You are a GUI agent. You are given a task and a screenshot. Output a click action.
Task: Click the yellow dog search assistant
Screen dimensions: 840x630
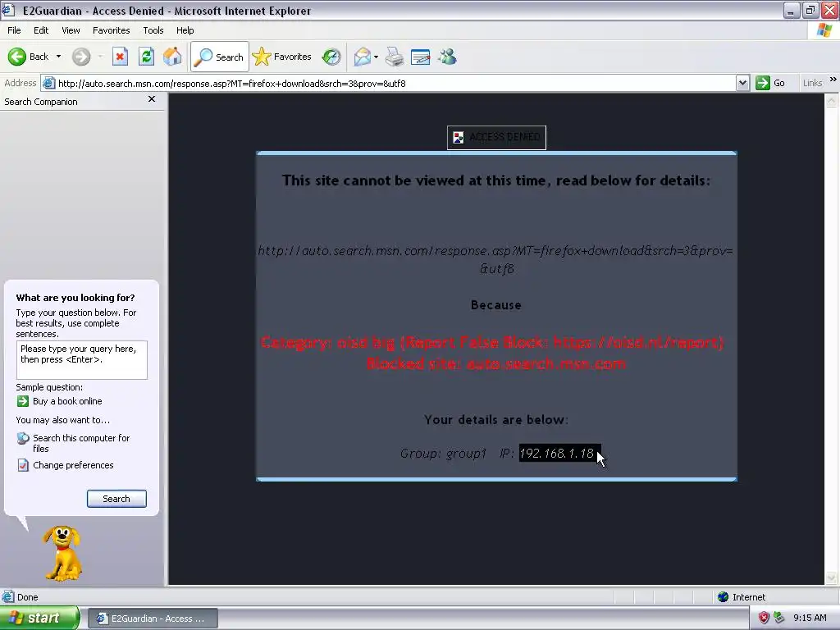[x=62, y=554]
